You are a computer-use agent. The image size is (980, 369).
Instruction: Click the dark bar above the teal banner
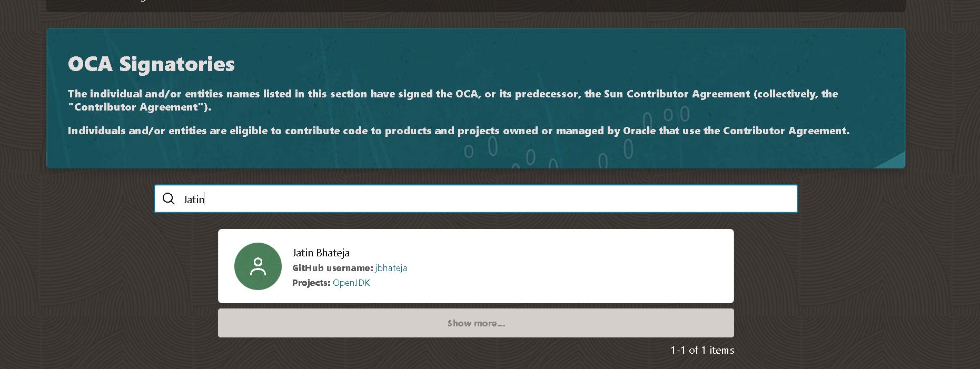click(474, 5)
